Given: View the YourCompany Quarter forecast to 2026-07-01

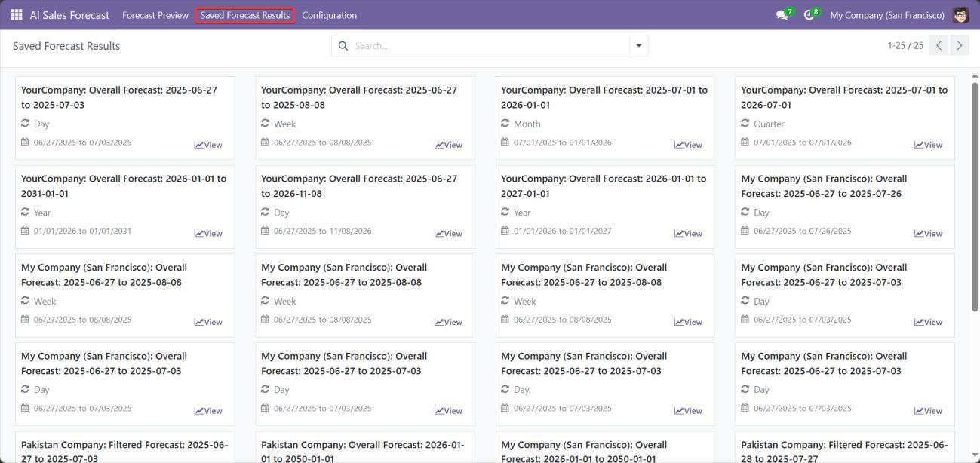Looking at the screenshot, I should click(928, 145).
